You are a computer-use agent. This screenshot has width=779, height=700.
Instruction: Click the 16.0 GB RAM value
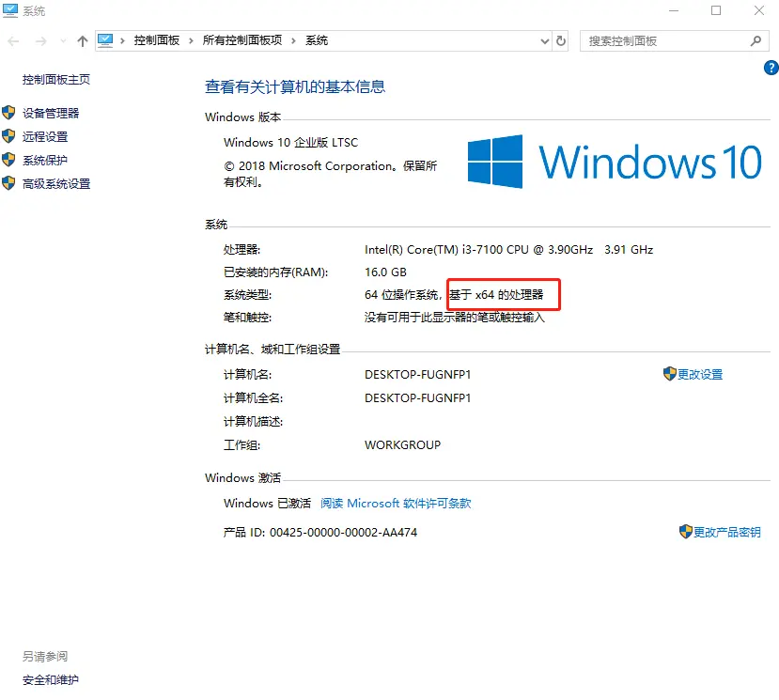pos(385,272)
